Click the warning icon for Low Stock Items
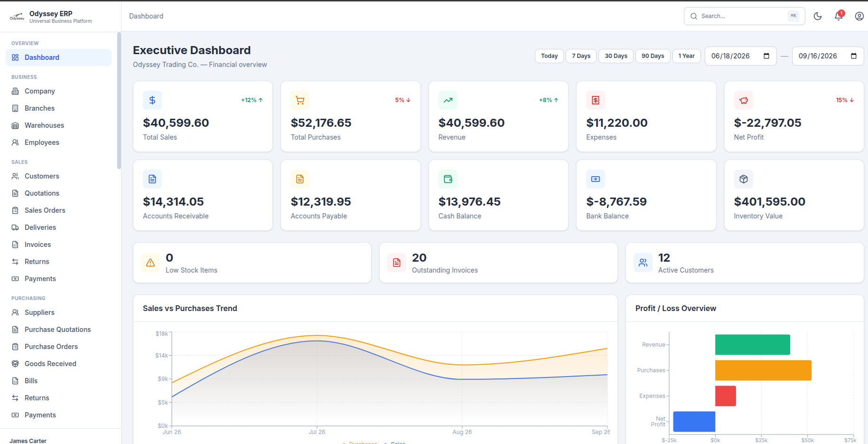This screenshot has width=868, height=444. [150, 263]
